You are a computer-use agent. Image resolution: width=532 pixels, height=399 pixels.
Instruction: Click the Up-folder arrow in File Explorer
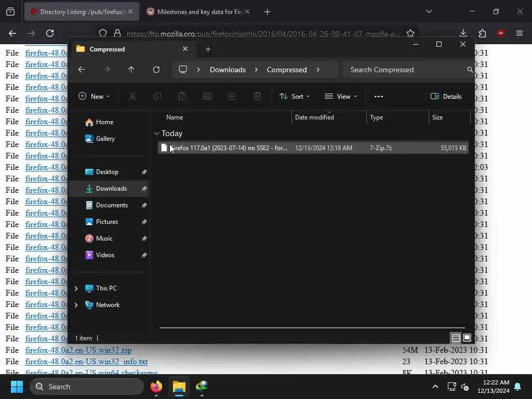131,70
